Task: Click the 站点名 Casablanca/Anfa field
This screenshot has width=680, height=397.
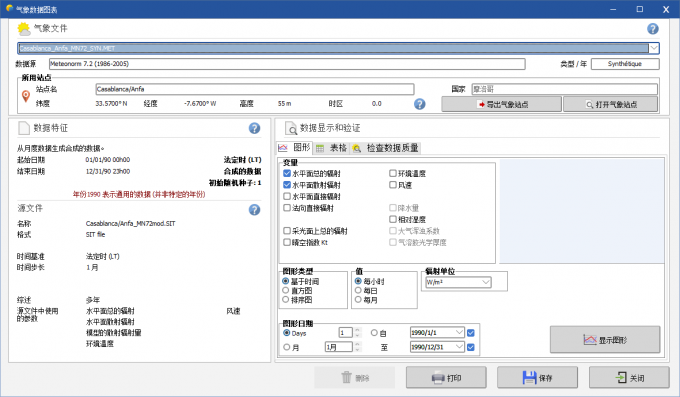Action: point(255,89)
